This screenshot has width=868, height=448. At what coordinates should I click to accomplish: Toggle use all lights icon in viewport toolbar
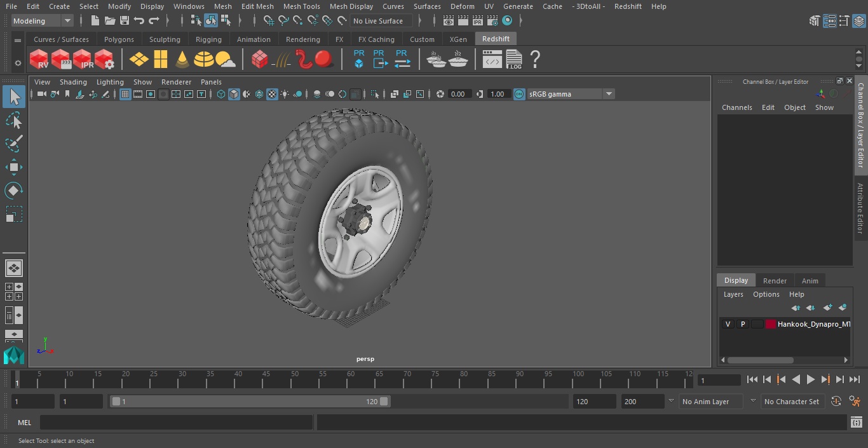[x=285, y=94]
